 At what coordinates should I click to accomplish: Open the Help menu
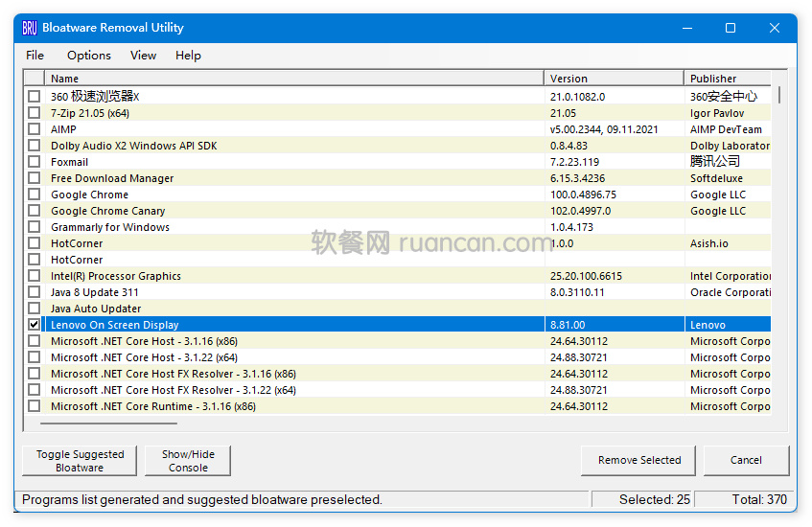[188, 56]
